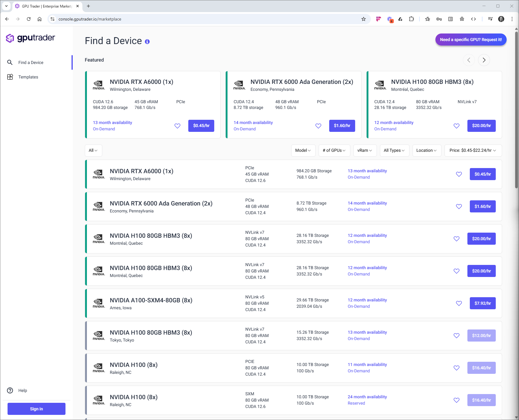Open the All Types dropdown

[394, 151]
